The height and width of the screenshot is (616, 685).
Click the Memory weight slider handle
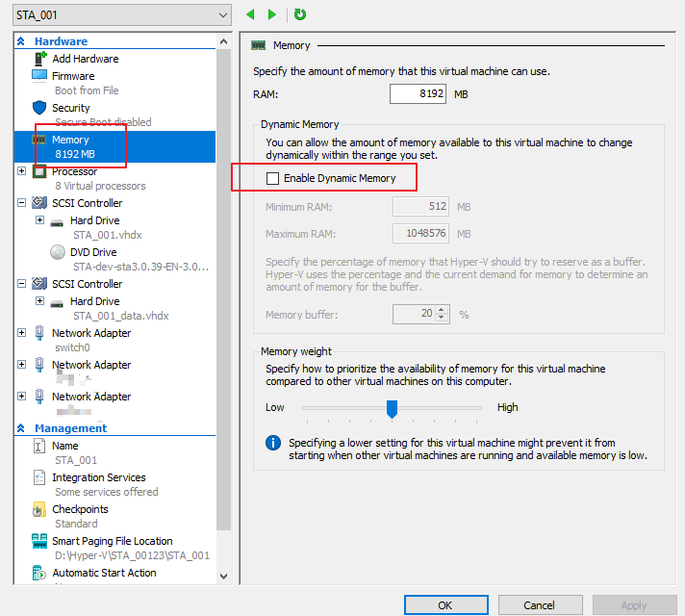point(392,408)
